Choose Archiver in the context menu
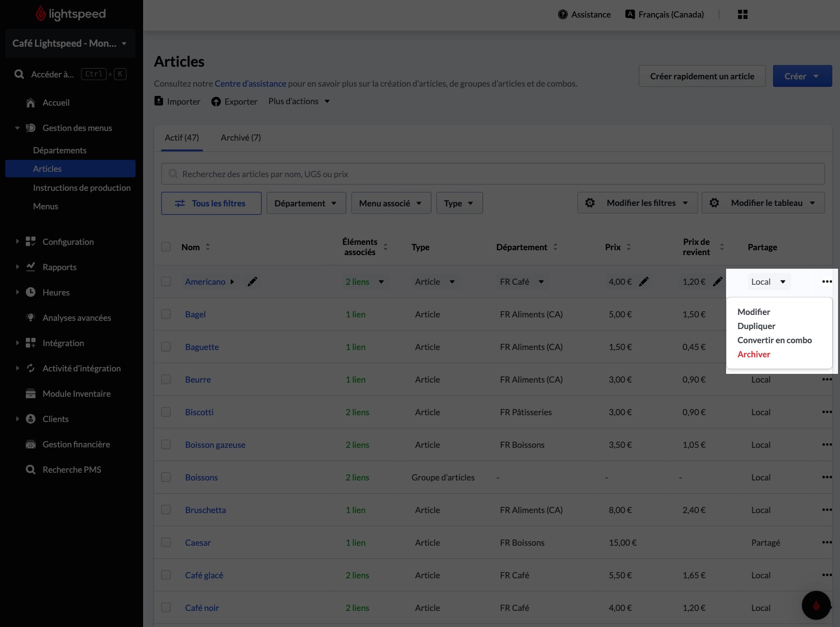 pyautogui.click(x=753, y=354)
